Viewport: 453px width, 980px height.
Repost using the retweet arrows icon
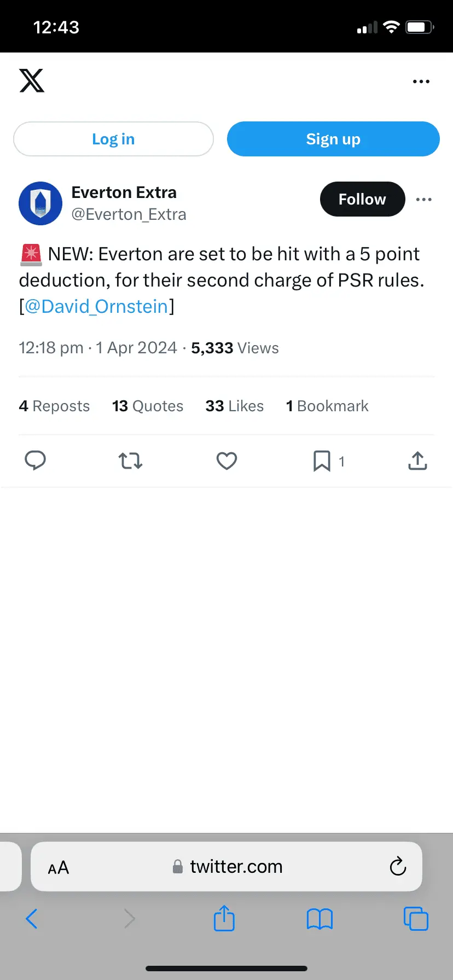(x=131, y=461)
